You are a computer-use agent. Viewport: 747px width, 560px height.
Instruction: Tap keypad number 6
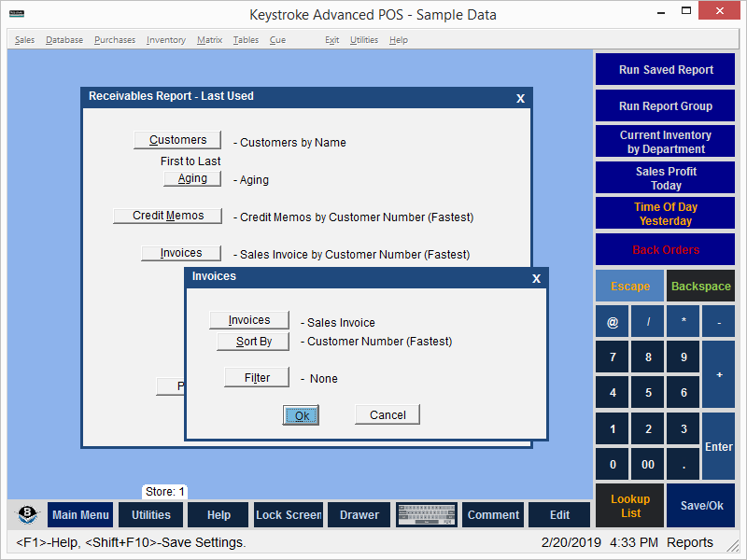coord(684,393)
